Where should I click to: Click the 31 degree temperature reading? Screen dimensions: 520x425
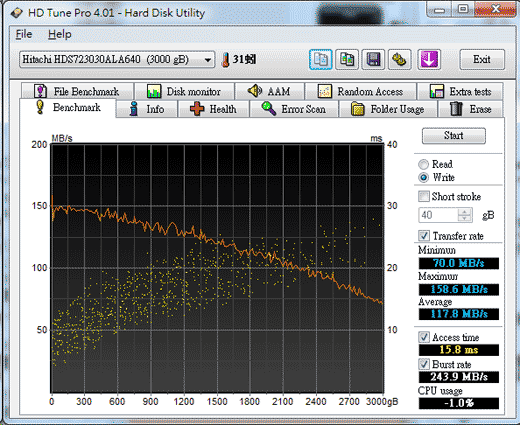[244, 60]
